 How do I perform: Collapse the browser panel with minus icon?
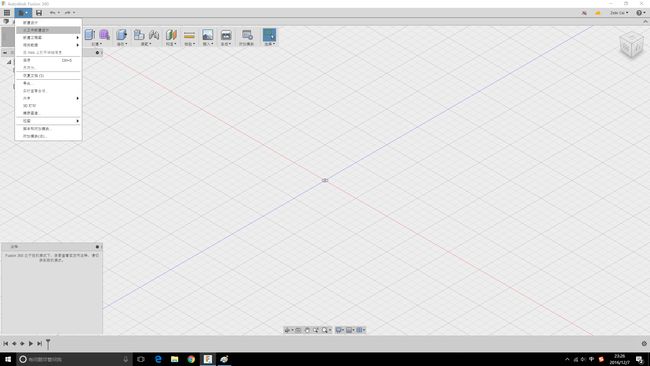[5, 53]
